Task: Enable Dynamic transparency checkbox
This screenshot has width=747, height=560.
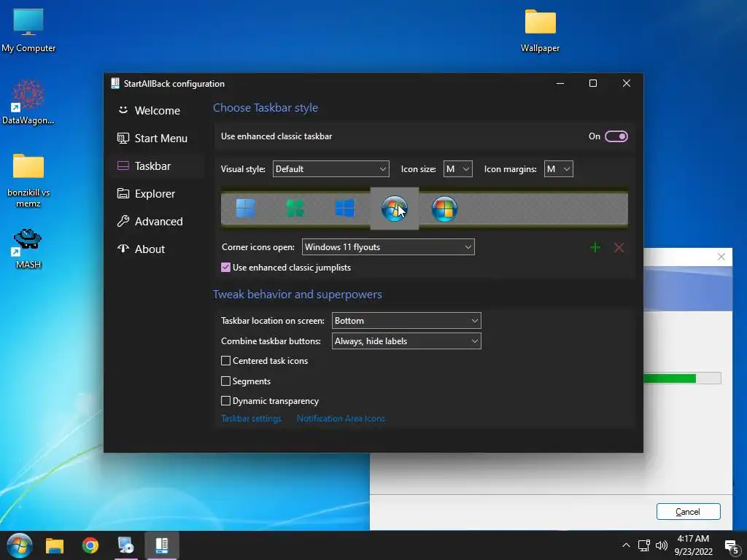Action: pyautogui.click(x=226, y=401)
